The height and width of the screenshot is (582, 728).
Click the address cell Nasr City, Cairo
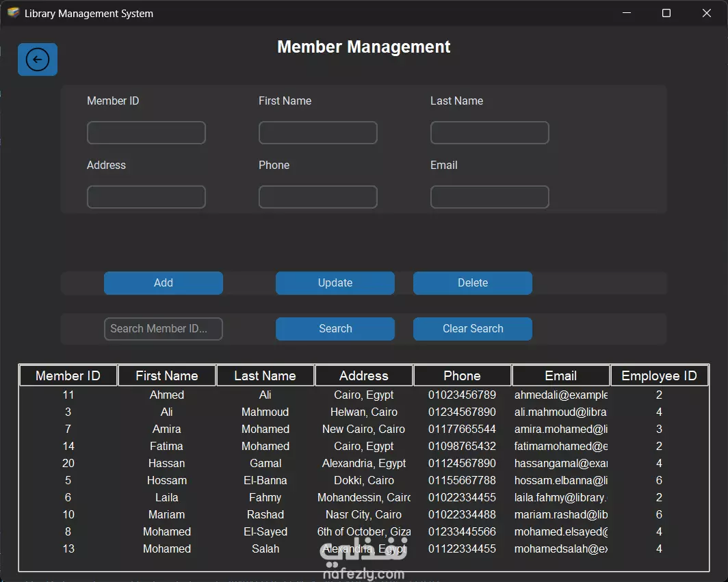coord(363,515)
